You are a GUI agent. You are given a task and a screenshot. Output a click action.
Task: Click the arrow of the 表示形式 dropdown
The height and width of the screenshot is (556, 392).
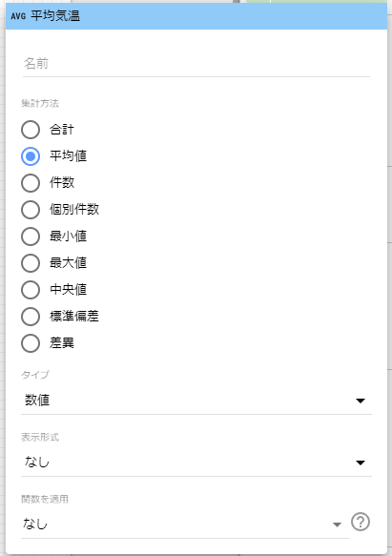click(x=361, y=463)
